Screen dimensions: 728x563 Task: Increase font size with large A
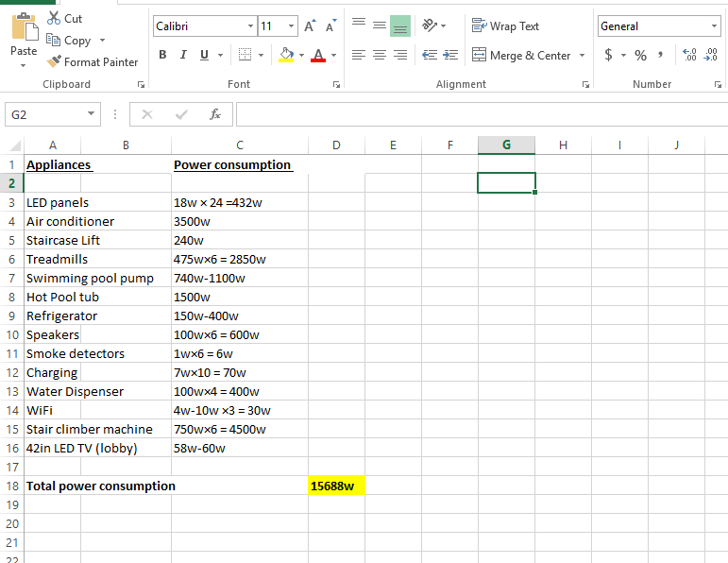click(310, 26)
